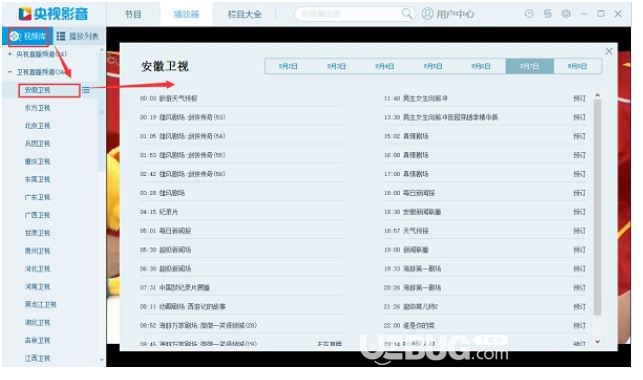Screen dimensions: 643x380
Task: Click 预订 on the 22:00 program row
Action: click(579, 325)
